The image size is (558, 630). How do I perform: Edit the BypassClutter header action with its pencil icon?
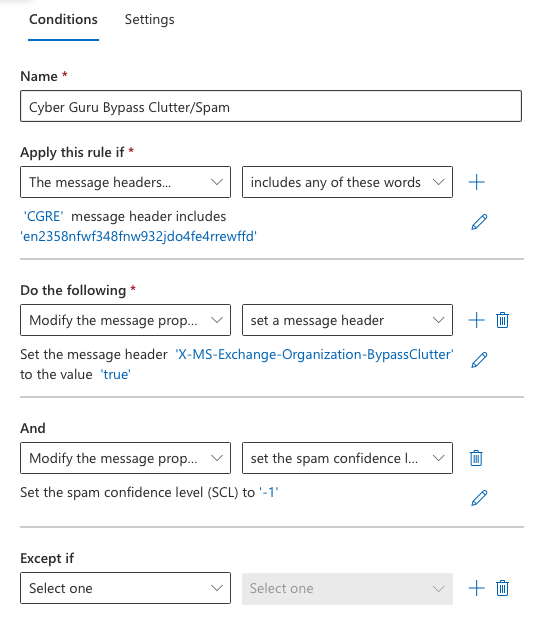pyautogui.click(x=479, y=360)
